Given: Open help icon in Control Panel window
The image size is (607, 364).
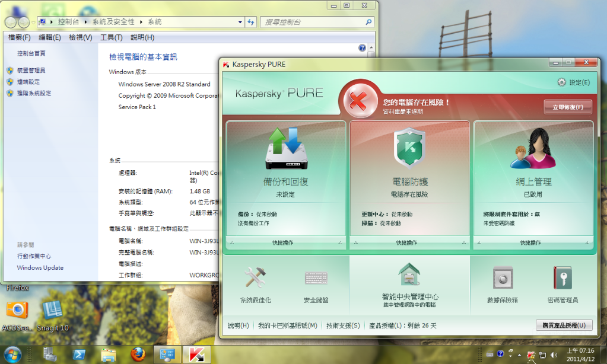Looking at the screenshot, I should click(x=362, y=47).
